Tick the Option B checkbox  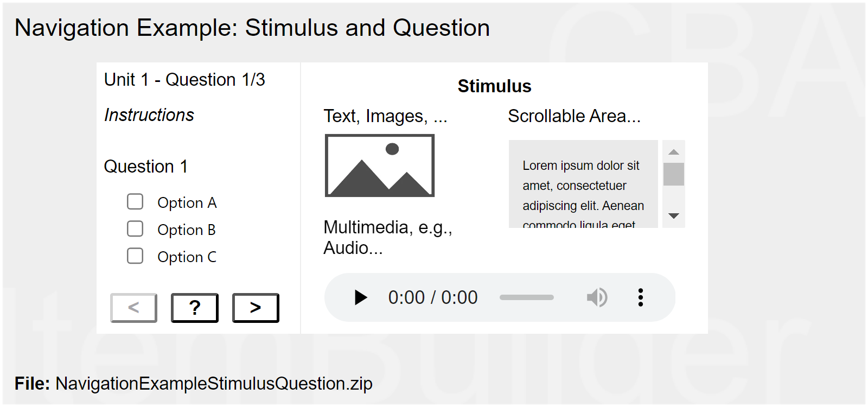click(135, 229)
